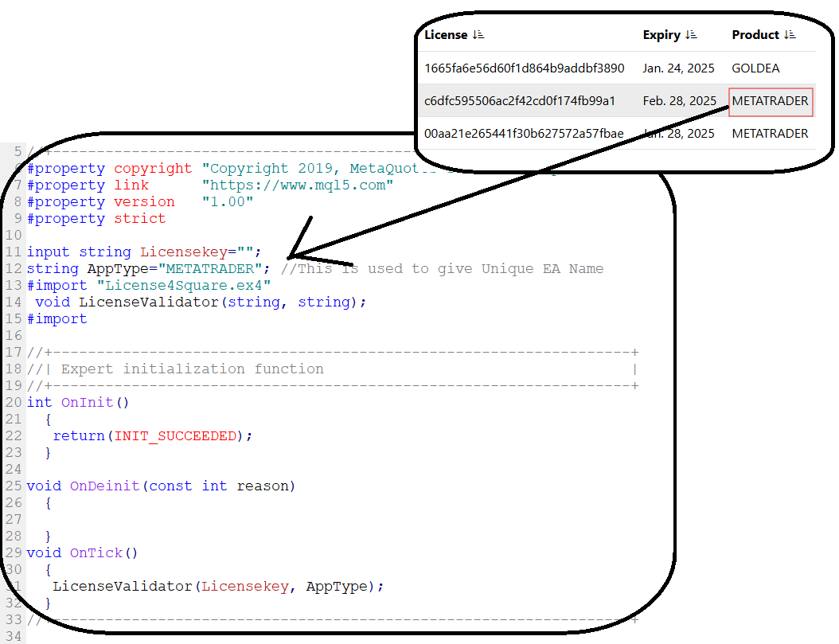Click INIT_SUCCEEDED on line 22
This screenshot has height=644, width=839.
click(x=175, y=436)
